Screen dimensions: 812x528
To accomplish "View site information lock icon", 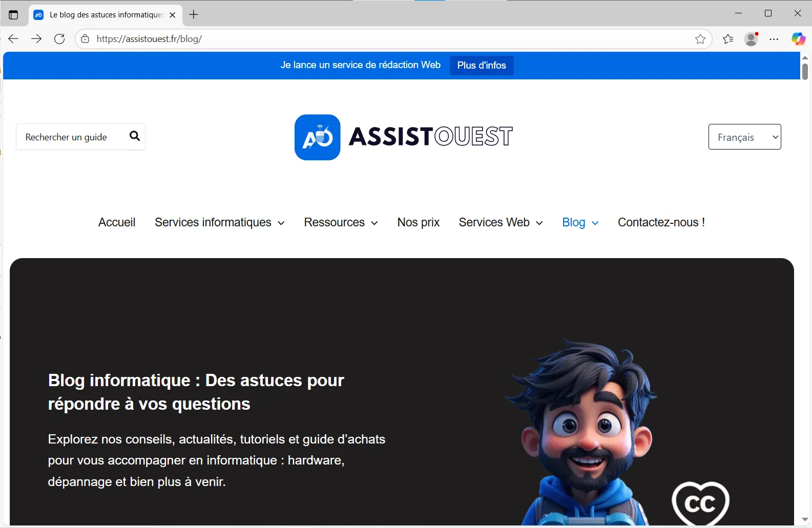I will tap(85, 39).
